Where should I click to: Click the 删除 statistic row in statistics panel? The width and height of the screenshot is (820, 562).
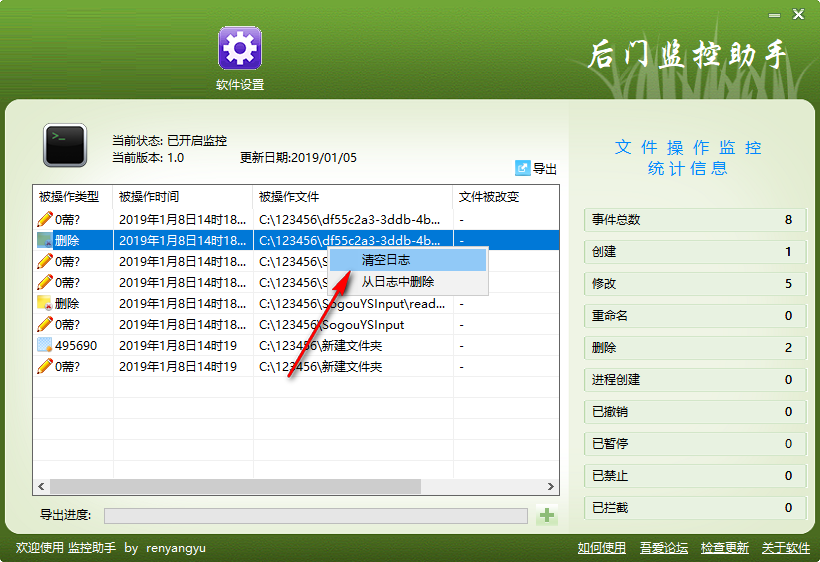pyautogui.click(x=695, y=348)
